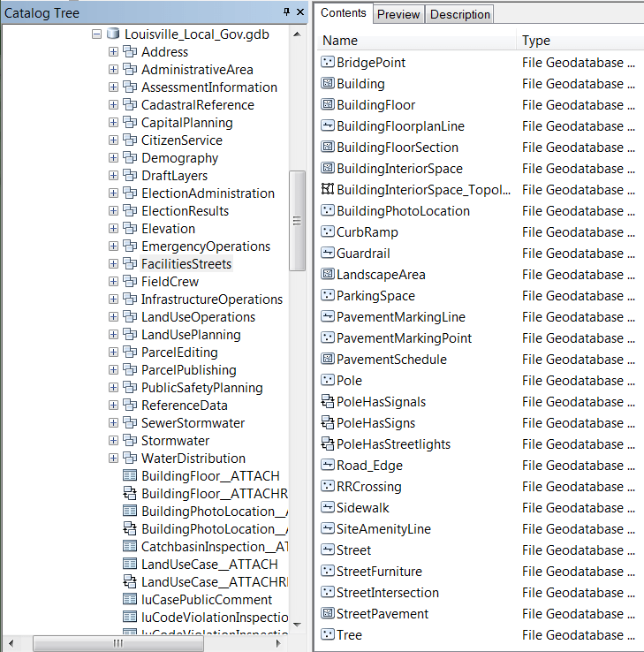Viewport: 644px width, 652px height.
Task: Click the PoleHasStreetlights relationship icon
Action: pos(328,444)
